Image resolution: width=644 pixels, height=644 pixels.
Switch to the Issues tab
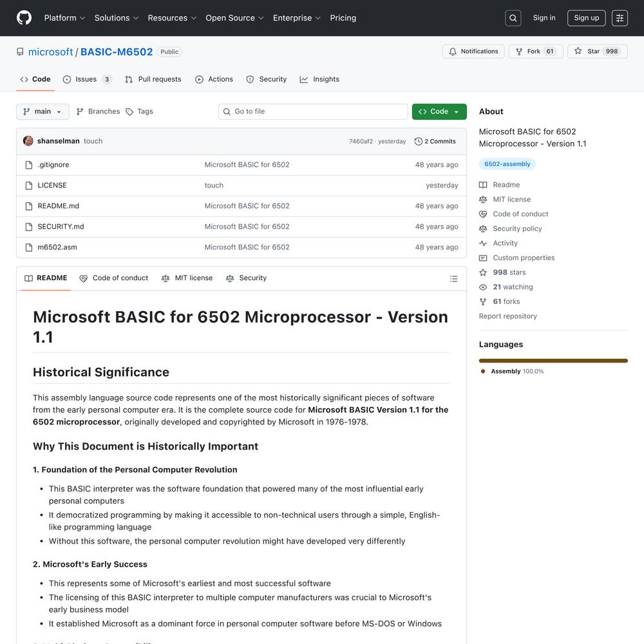pyautogui.click(x=87, y=79)
